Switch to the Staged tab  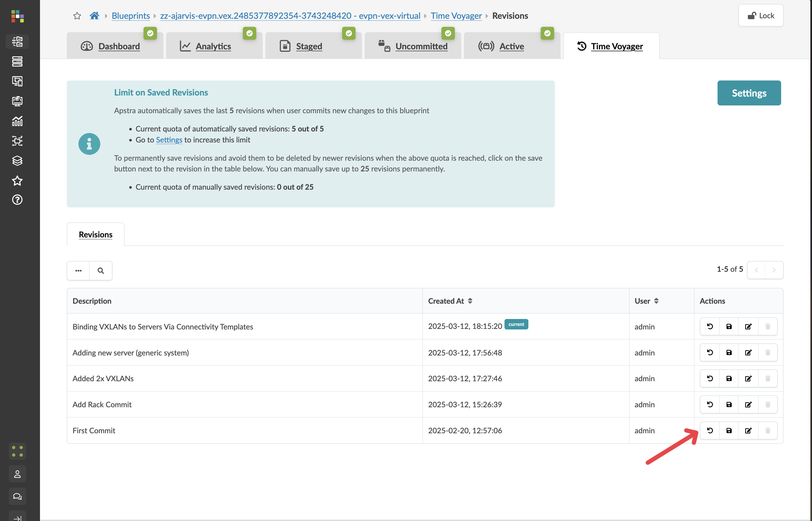(309, 46)
